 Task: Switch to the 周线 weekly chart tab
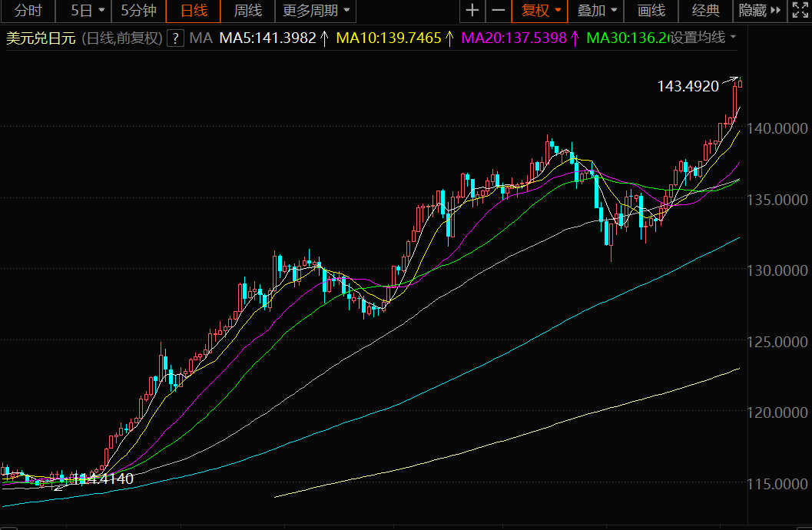coord(247,10)
